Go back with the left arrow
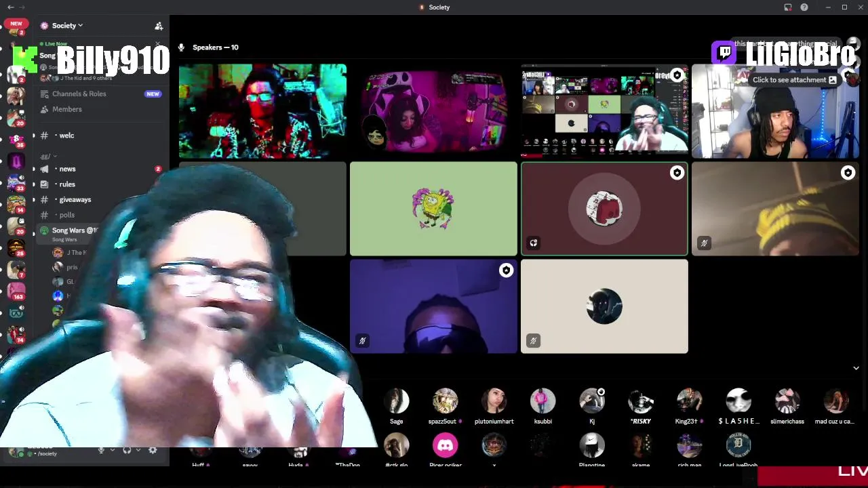The height and width of the screenshot is (488, 868). pos(10,7)
